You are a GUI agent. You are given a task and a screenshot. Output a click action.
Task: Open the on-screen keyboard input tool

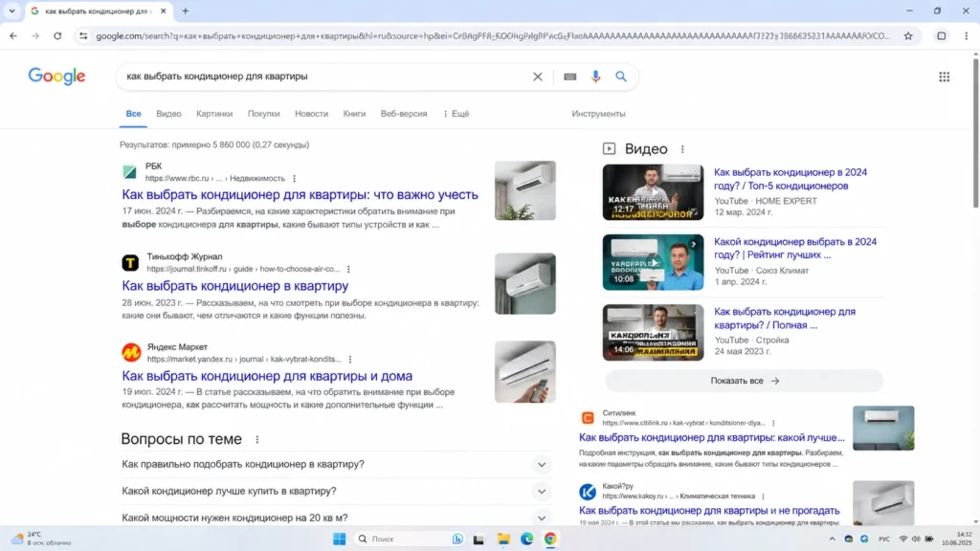569,77
